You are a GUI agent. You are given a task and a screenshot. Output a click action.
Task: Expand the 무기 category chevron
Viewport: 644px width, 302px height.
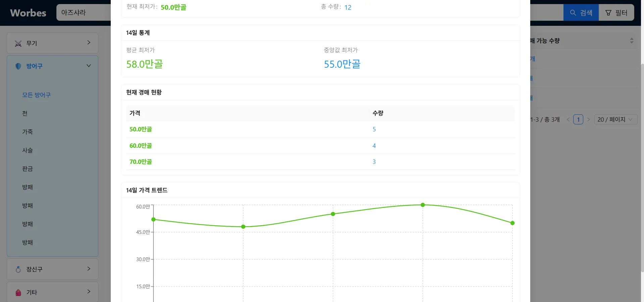click(x=89, y=43)
